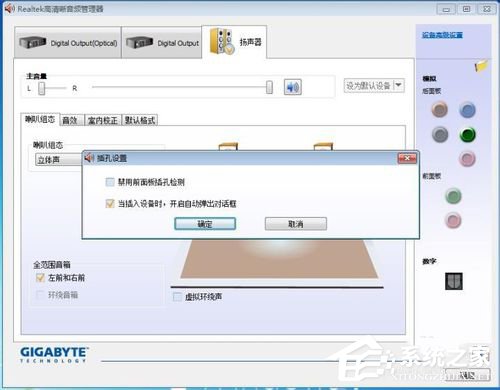Click the digital optical output connector icon

coord(454,281)
